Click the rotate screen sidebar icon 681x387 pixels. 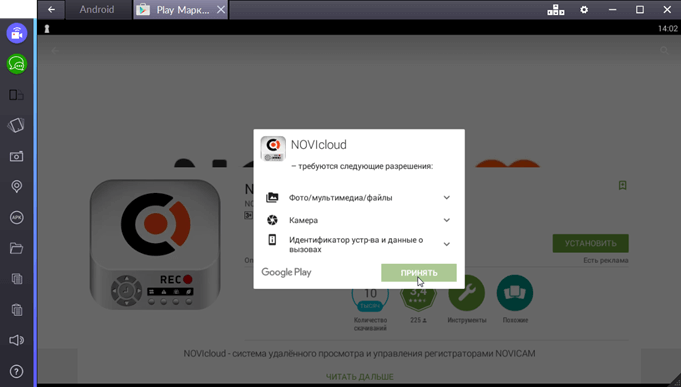coord(17,125)
